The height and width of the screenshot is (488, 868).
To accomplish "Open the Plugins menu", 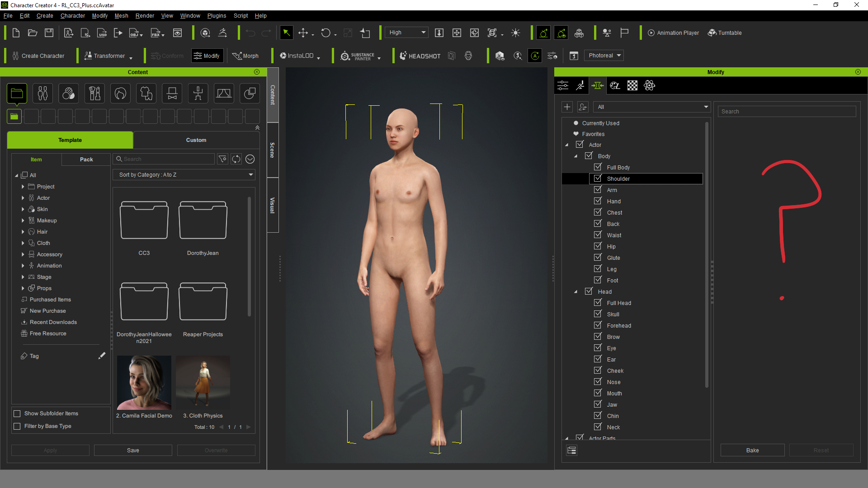I will coord(217,16).
